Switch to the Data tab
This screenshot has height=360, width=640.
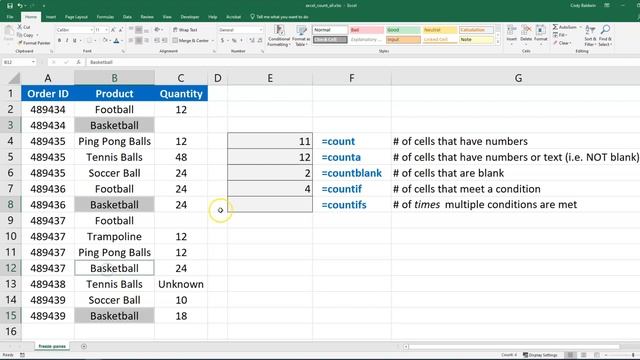pyautogui.click(x=127, y=17)
